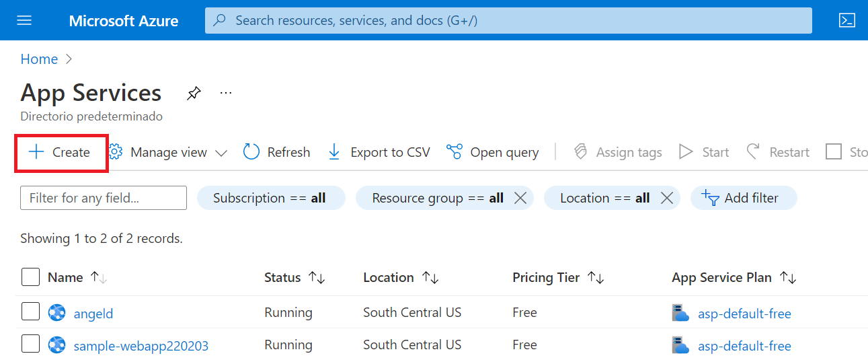The width and height of the screenshot is (868, 360).
Task: Launch Cloud Shell from the top bar
Action: [x=847, y=20]
